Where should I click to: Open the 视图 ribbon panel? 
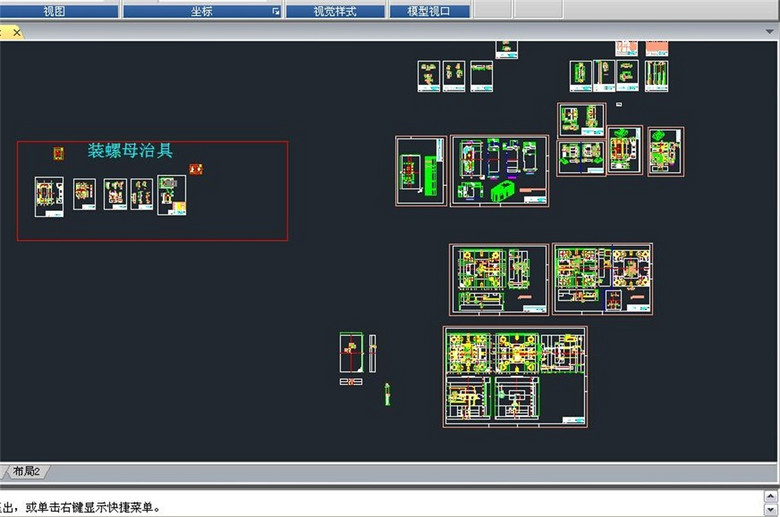pos(55,11)
